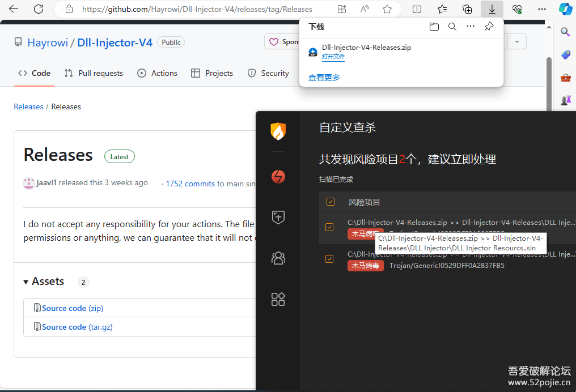Toggle the select-all 风险项目 checkbox
Viewport: 576px width, 392px height.
pos(331,202)
